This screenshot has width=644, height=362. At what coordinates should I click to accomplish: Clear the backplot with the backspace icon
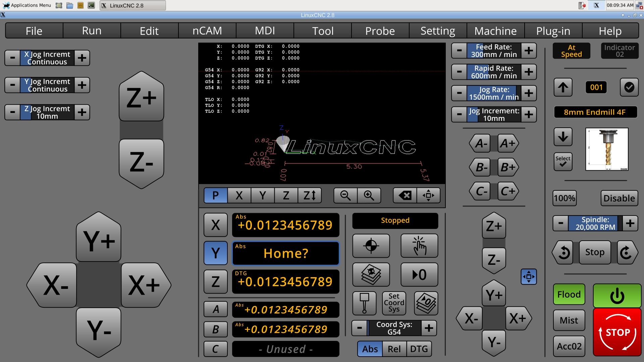[x=405, y=195]
